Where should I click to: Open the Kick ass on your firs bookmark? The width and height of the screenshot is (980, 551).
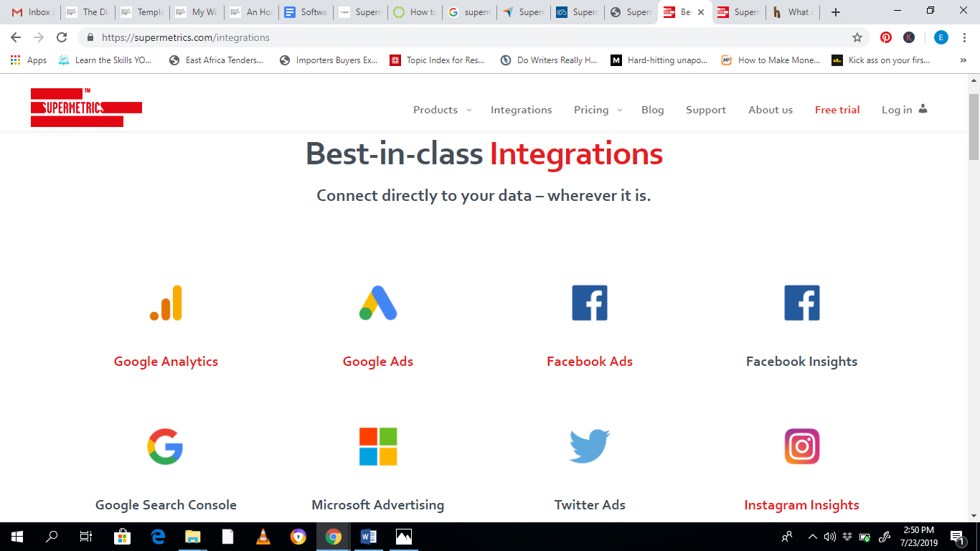(x=881, y=60)
